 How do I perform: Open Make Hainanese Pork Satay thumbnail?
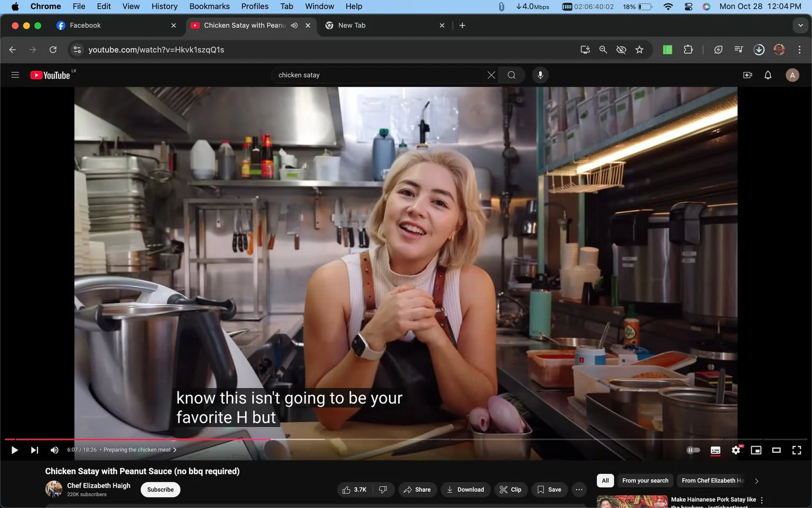[632, 502]
